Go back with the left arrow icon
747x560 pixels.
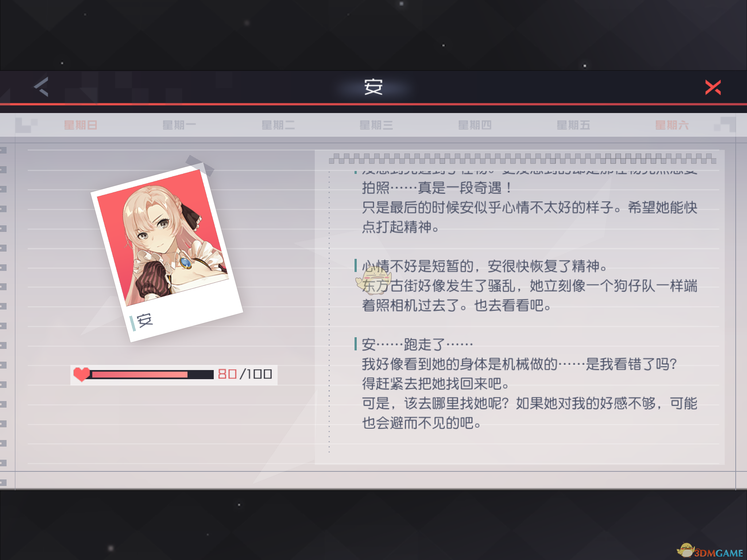[x=41, y=87]
